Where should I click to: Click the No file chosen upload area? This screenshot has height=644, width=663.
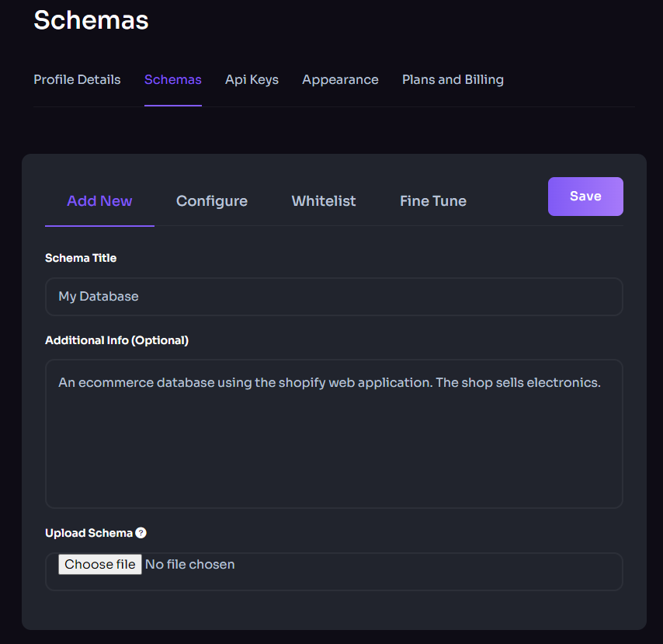tap(189, 564)
